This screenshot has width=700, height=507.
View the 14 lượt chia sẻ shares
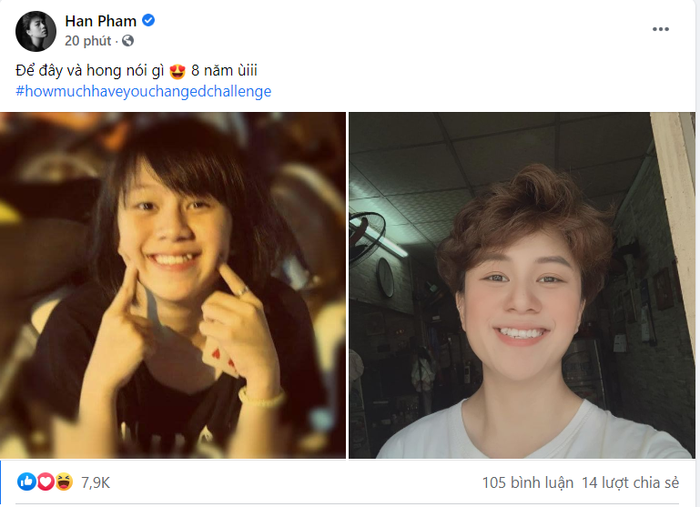(630, 482)
